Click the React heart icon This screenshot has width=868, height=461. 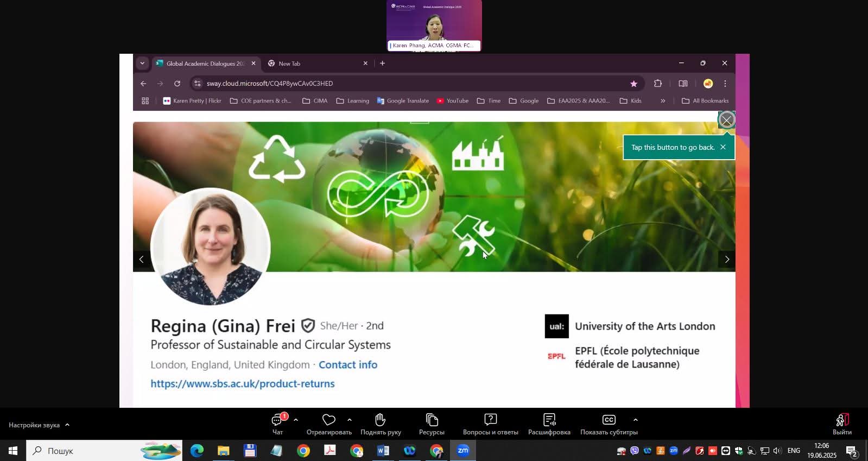328,420
